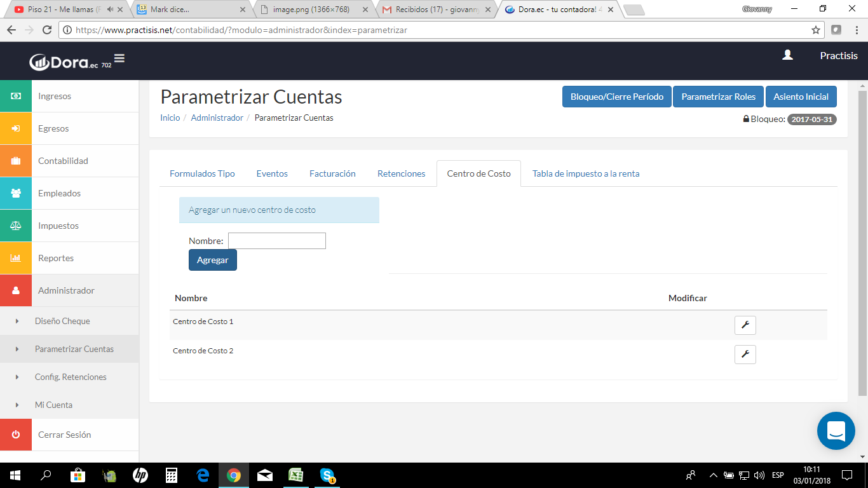Click the Centro de Costo 1 row text
Image resolution: width=868 pixels, height=488 pixels.
coord(203,322)
